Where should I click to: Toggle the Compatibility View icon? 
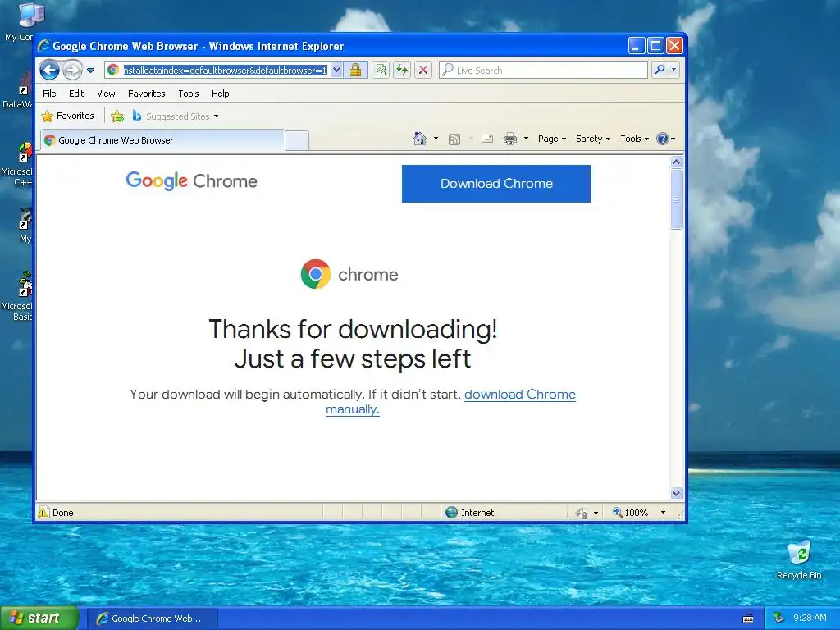coord(381,71)
